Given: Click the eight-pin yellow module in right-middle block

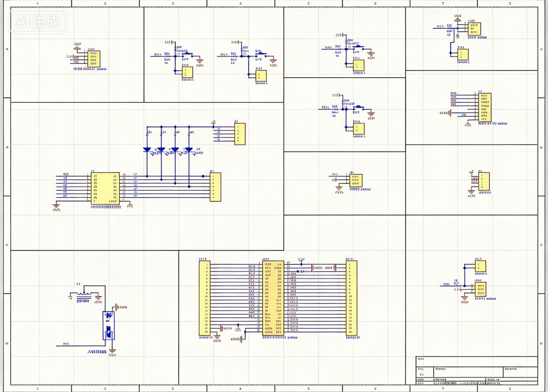Looking at the screenshot, I should tap(485, 108).
